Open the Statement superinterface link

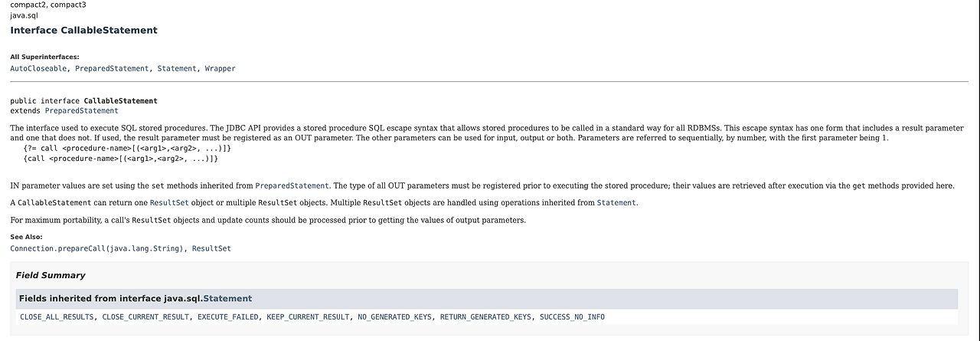(x=177, y=69)
